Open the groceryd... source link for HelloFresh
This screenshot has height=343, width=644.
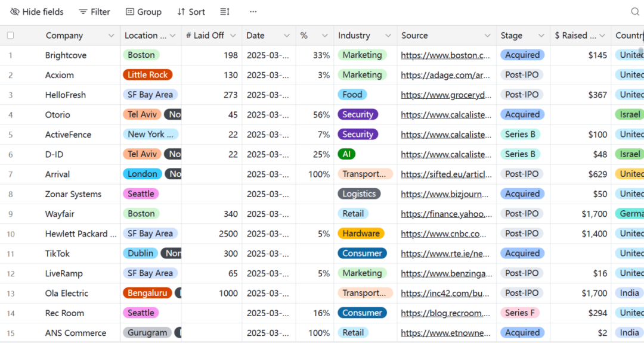446,95
